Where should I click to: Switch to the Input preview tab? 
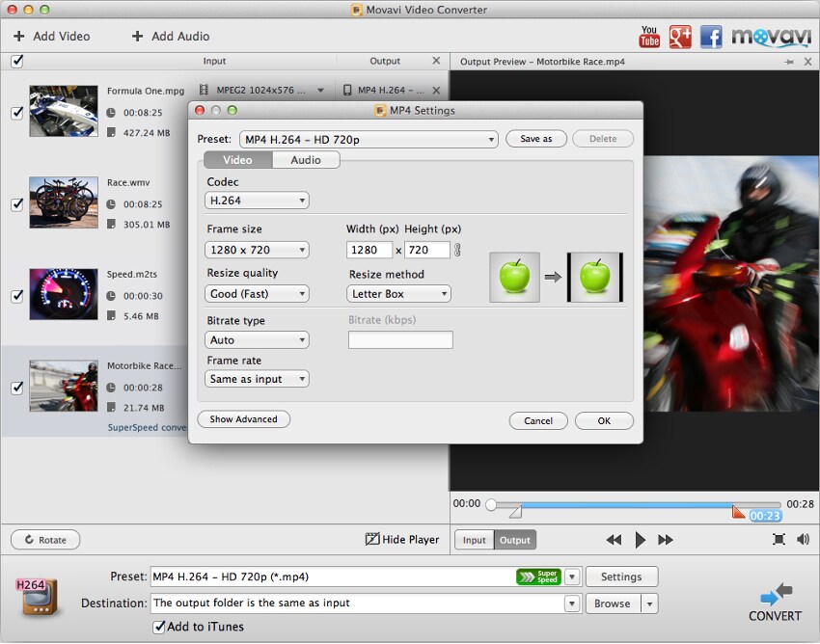tap(475, 540)
